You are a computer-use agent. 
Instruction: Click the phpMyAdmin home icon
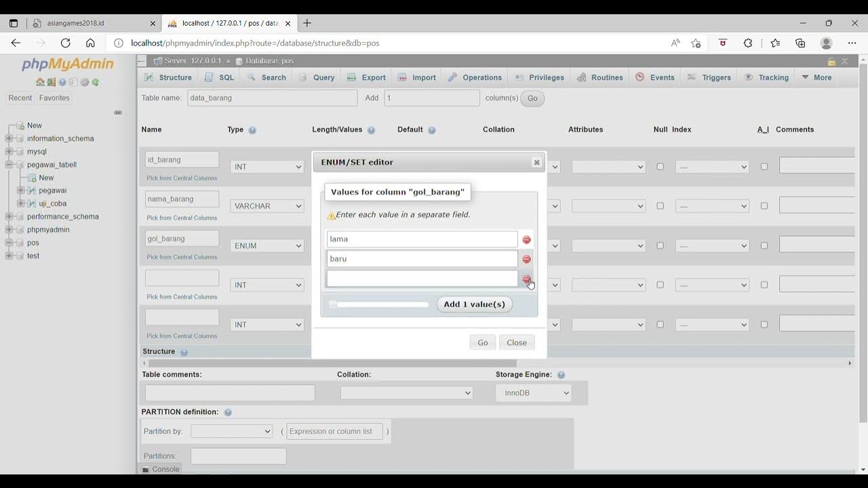[40, 82]
